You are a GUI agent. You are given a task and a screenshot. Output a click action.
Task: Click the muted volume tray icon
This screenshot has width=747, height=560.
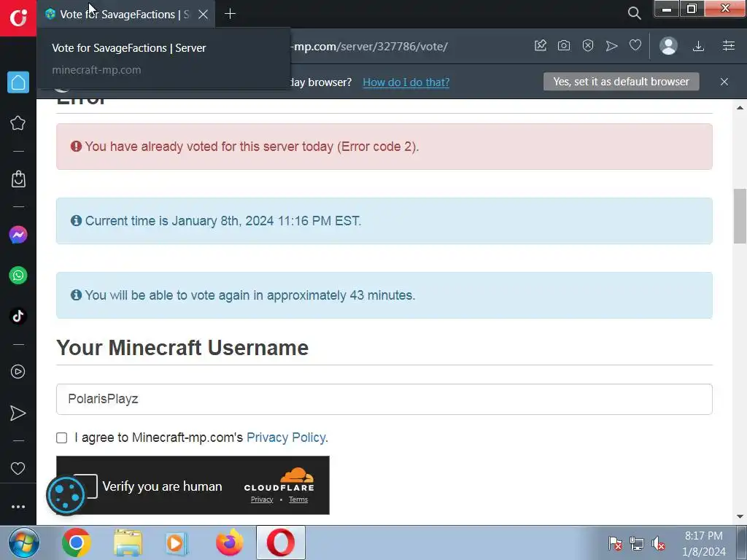pos(658,543)
